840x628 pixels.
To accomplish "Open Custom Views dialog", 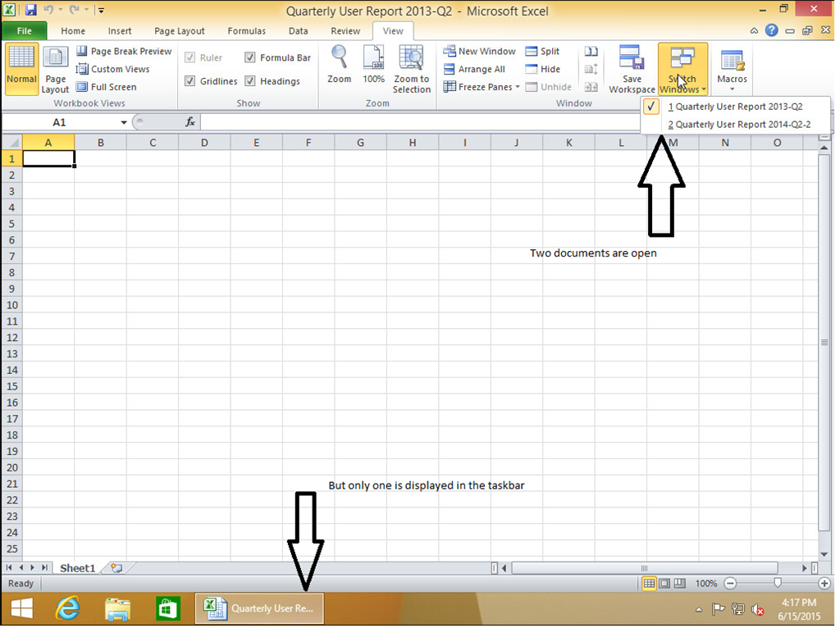I will tap(112, 69).
